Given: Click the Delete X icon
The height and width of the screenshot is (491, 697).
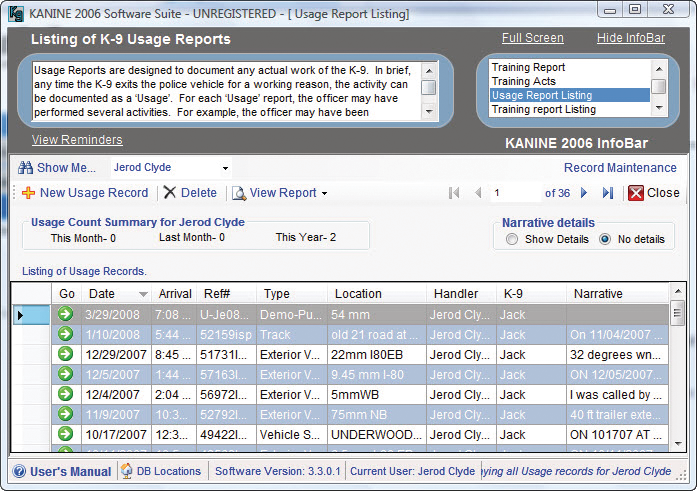Looking at the screenshot, I should pos(171,193).
